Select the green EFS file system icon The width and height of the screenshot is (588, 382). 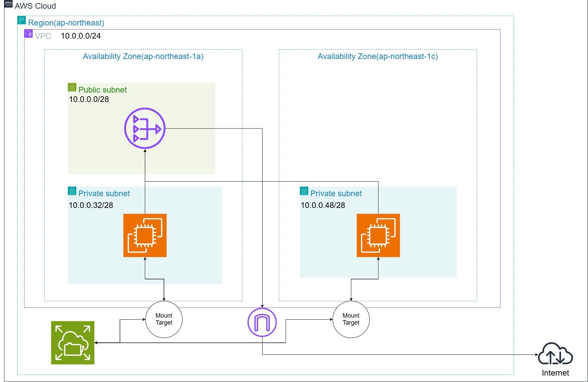coord(73,343)
